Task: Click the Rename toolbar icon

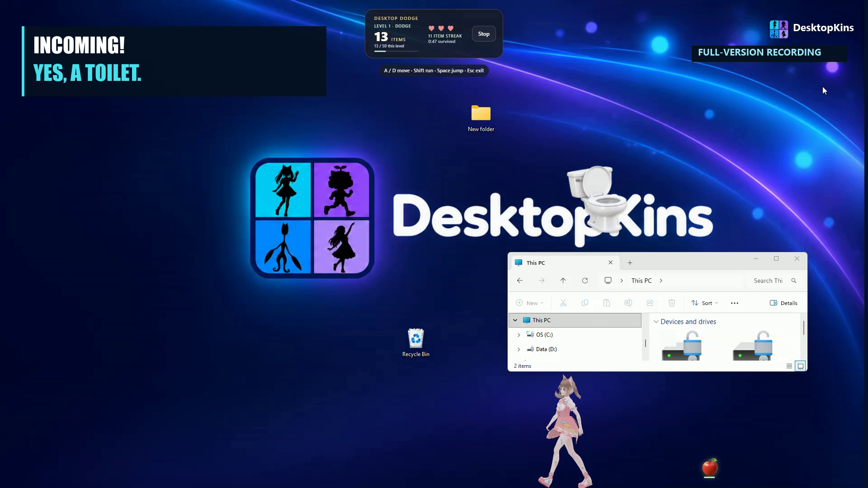Action: [x=628, y=303]
